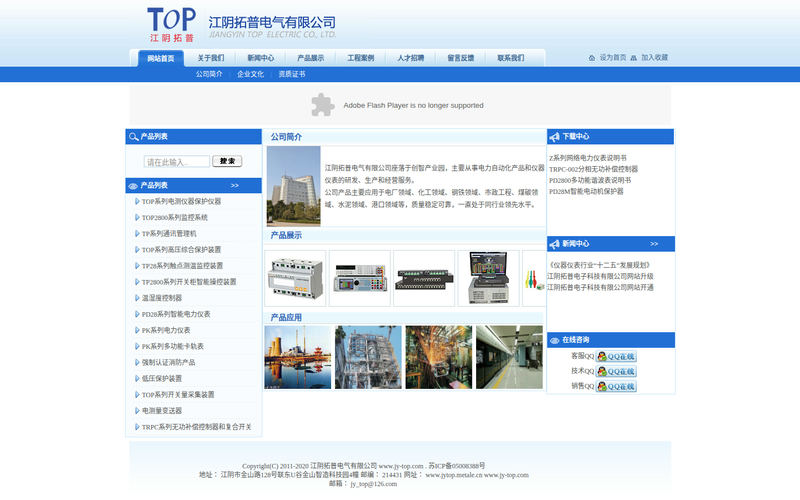Open TOP系列开关量采集装置 category
This screenshot has height=500, width=800.
pos(178,395)
